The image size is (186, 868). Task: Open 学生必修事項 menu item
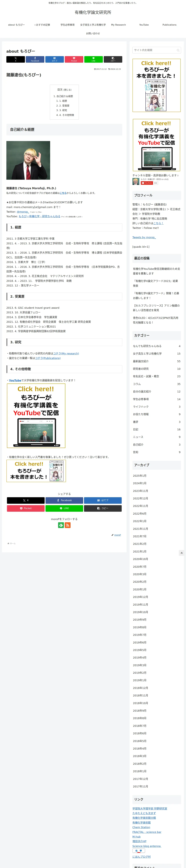[68, 25]
